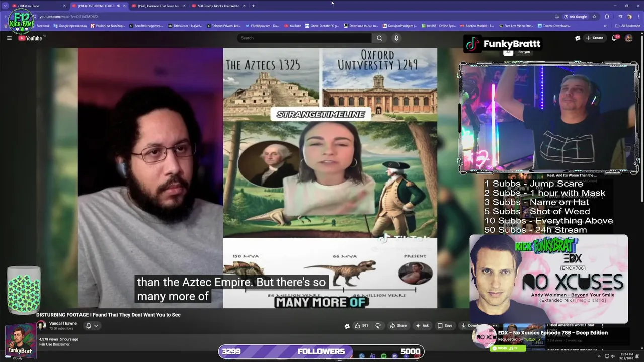Click the weather widget showing Cloudy
644x362 pixels.
18,358
